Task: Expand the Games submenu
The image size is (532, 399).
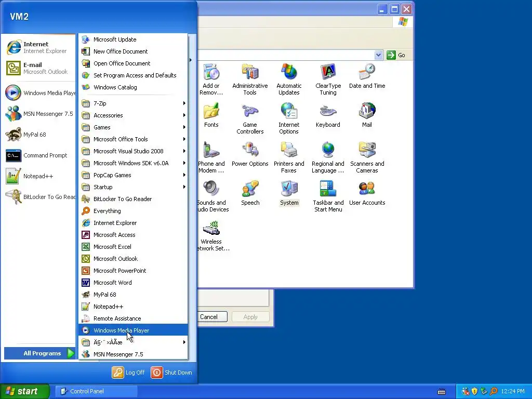Action: [134, 127]
